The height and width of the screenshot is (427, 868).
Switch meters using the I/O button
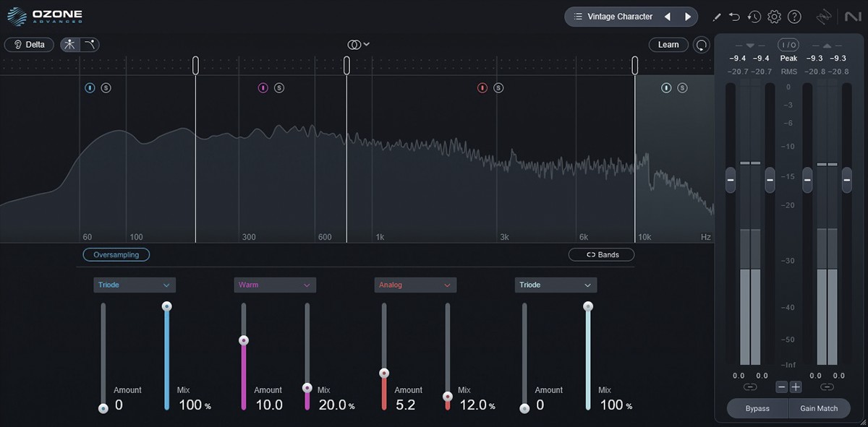[788, 45]
